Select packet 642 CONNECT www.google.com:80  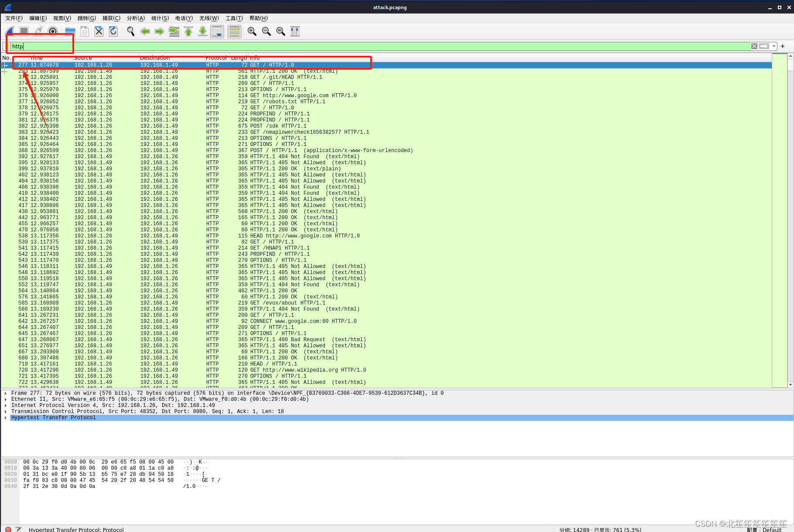pyautogui.click(x=386, y=321)
